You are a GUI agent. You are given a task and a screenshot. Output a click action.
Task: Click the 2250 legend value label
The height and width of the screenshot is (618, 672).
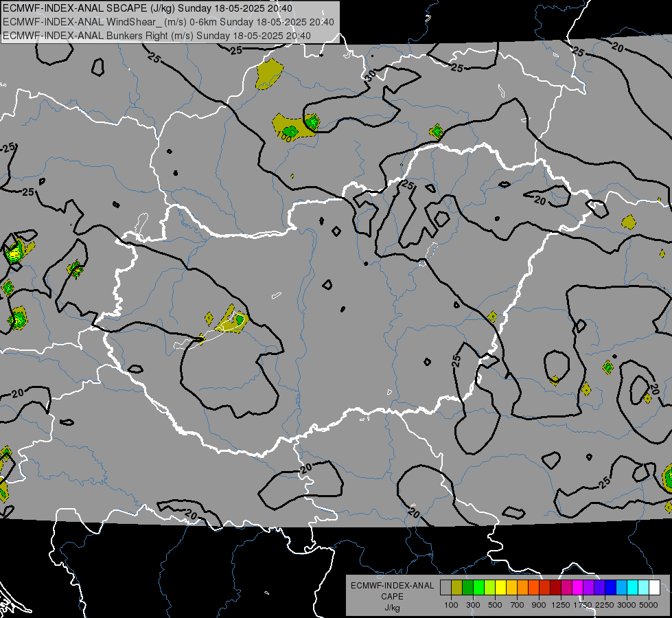pyautogui.click(x=605, y=605)
